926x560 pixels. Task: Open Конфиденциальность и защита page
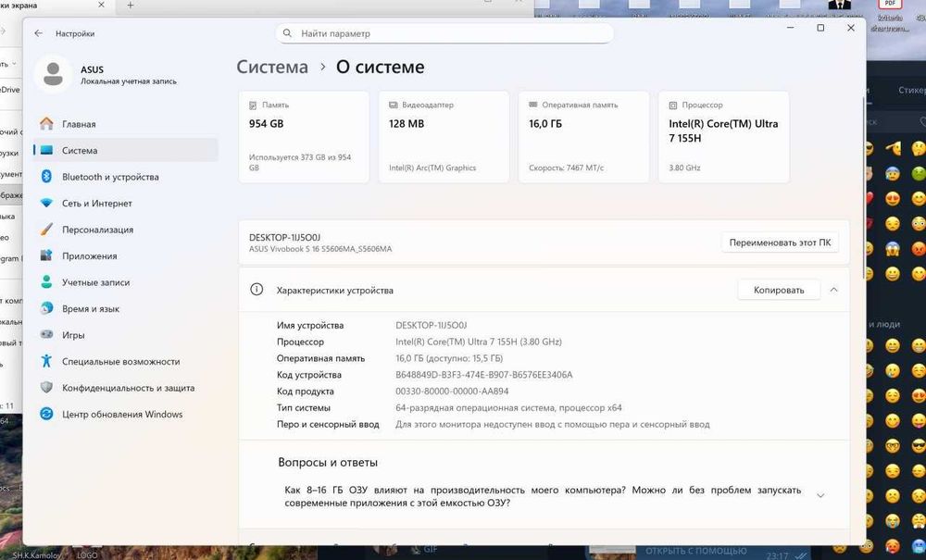[x=126, y=388]
